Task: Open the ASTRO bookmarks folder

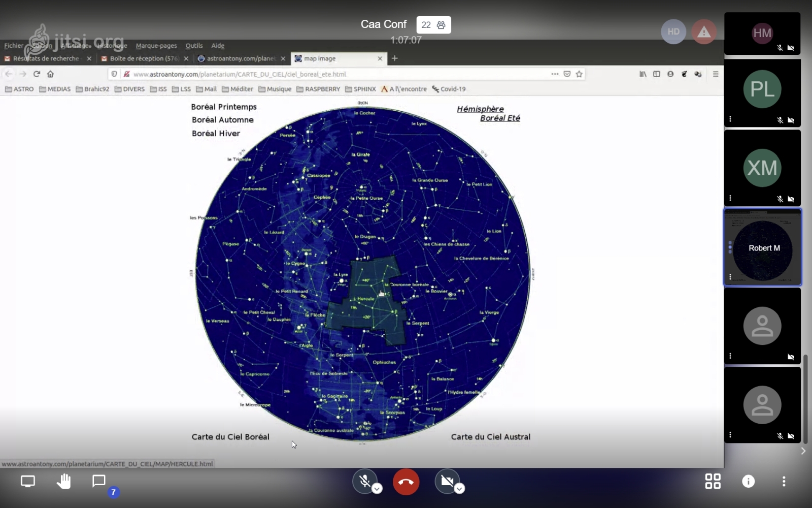Action: click(19, 89)
